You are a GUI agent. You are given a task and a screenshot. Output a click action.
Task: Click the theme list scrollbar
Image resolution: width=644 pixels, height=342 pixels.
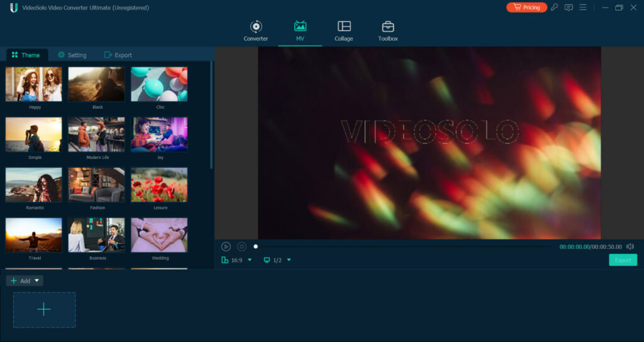pyautogui.click(x=211, y=115)
